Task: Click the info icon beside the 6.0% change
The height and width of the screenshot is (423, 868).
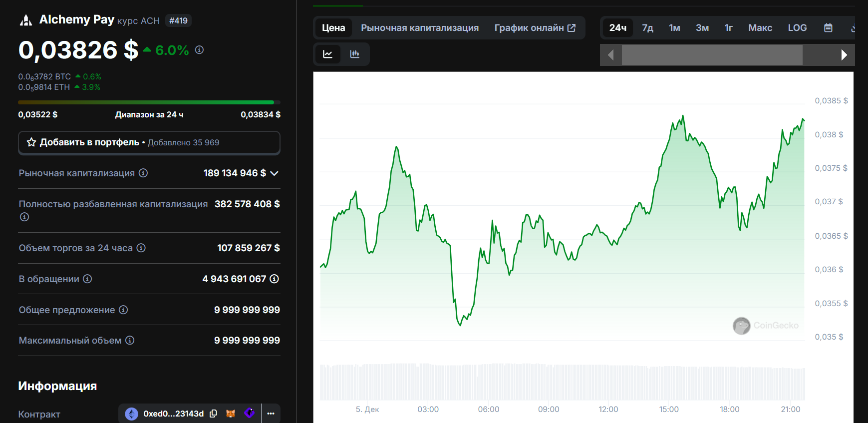Action: (x=199, y=50)
